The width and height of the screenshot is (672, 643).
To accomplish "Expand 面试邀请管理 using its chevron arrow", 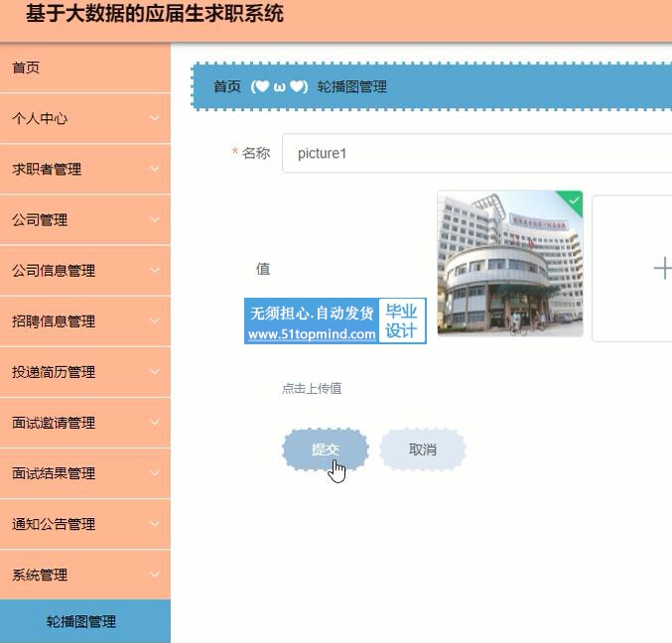I will (x=155, y=423).
